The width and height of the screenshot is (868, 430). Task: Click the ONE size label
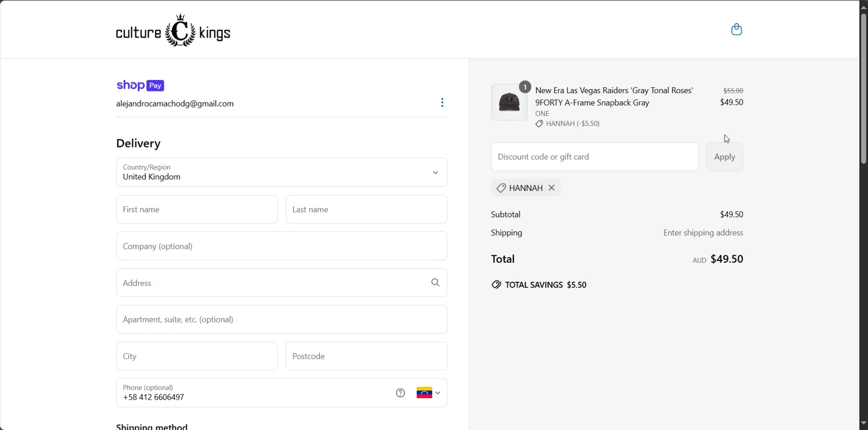pos(542,113)
